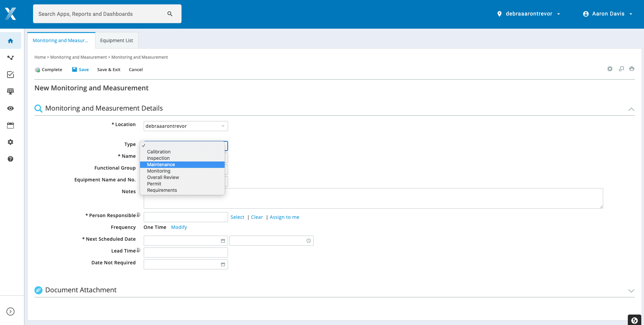Open the Home sidebar icon
The image size is (644, 325).
10,40
